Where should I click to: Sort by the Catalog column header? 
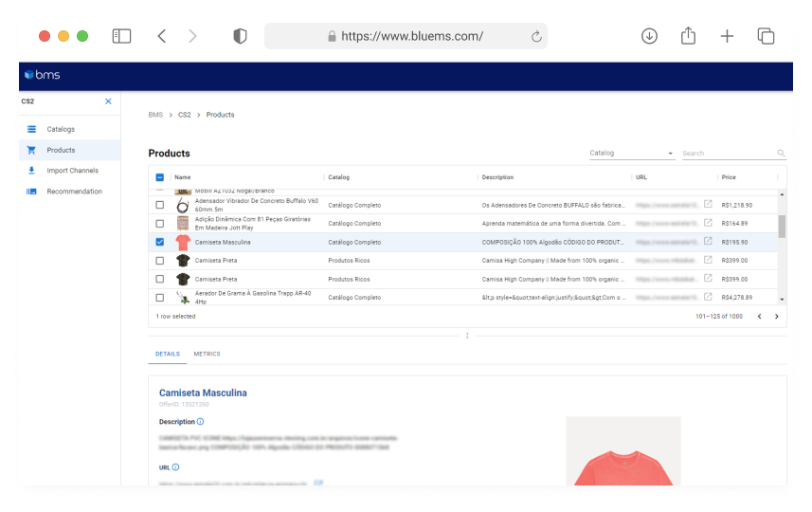click(338, 177)
